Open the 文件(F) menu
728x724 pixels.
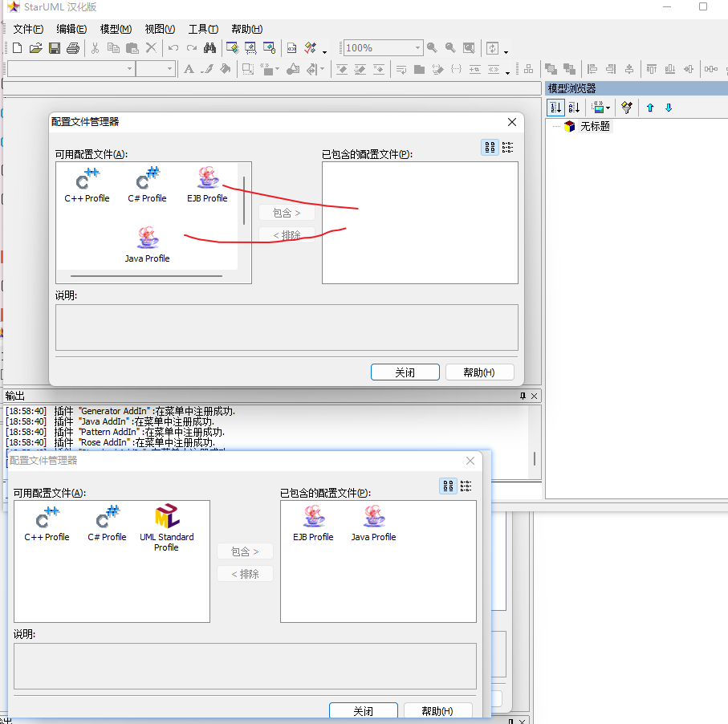tap(28, 29)
